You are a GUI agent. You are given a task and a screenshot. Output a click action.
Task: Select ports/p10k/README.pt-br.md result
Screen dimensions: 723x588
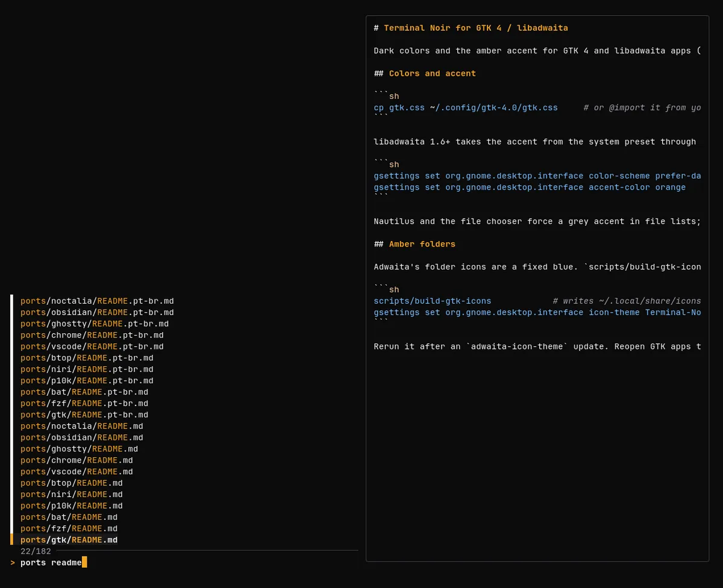(87, 381)
